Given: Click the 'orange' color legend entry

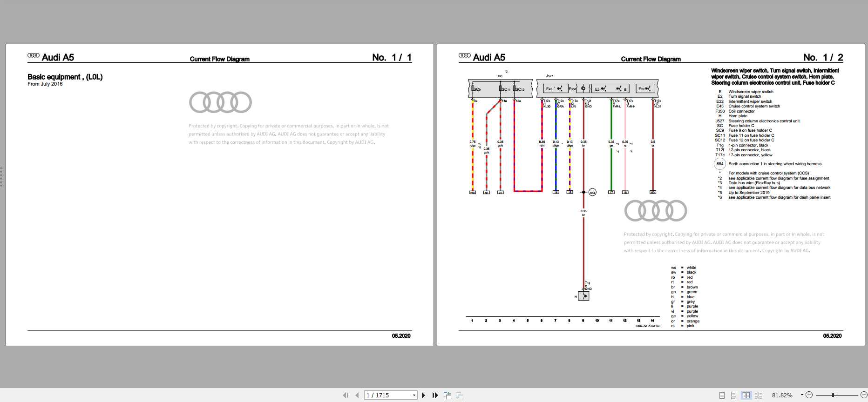Looking at the screenshot, I should pos(693,321).
